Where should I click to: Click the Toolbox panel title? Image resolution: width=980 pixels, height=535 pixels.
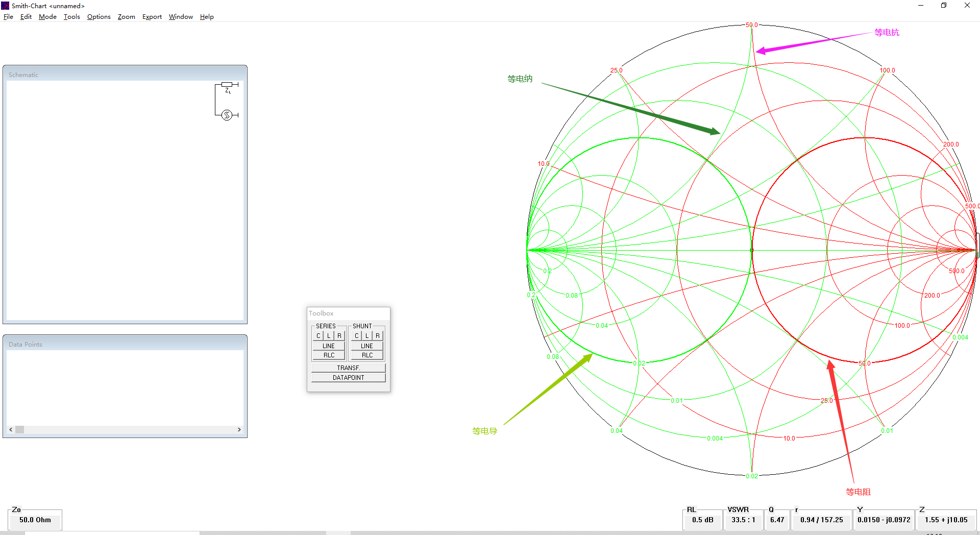321,313
